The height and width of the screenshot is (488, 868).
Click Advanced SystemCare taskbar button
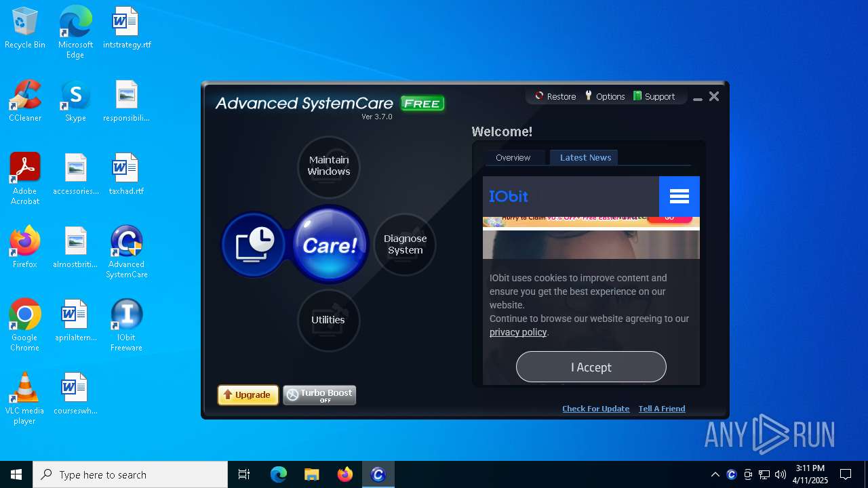pyautogui.click(x=378, y=474)
